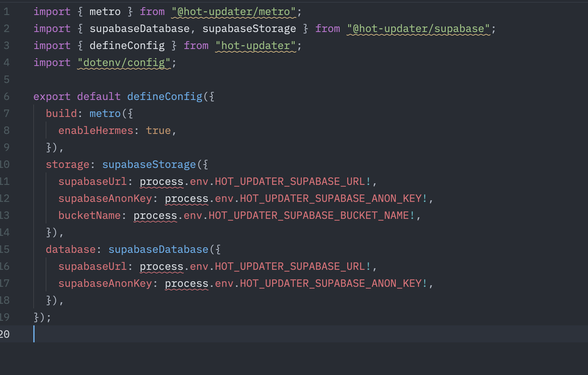Screen dimensions: 588x375
Task: Click the metro( function call on line 7
Action: (x=105, y=114)
